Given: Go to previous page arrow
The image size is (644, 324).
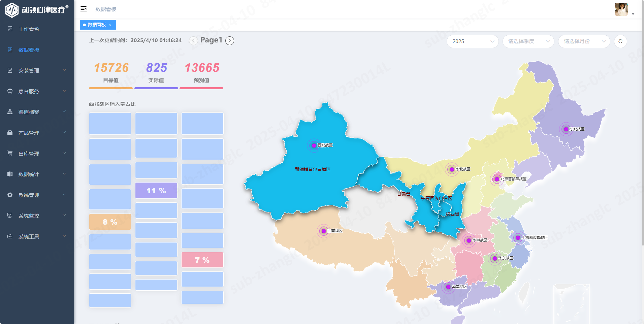Looking at the screenshot, I should [193, 41].
